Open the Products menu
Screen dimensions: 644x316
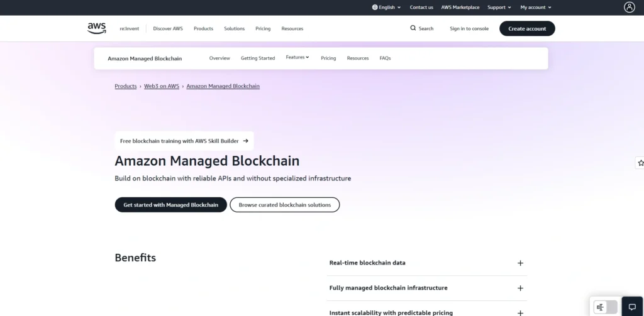203,29
